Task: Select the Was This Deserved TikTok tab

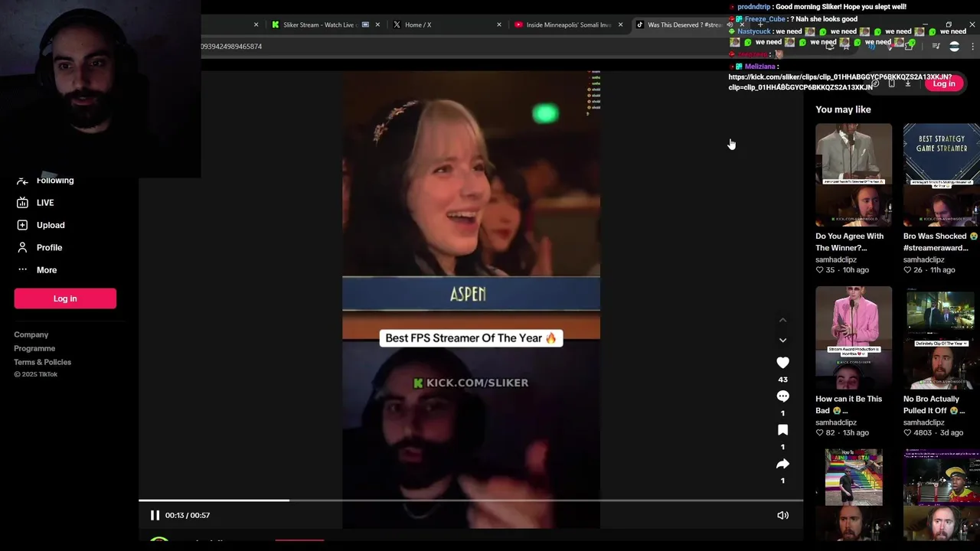Action: (684, 24)
